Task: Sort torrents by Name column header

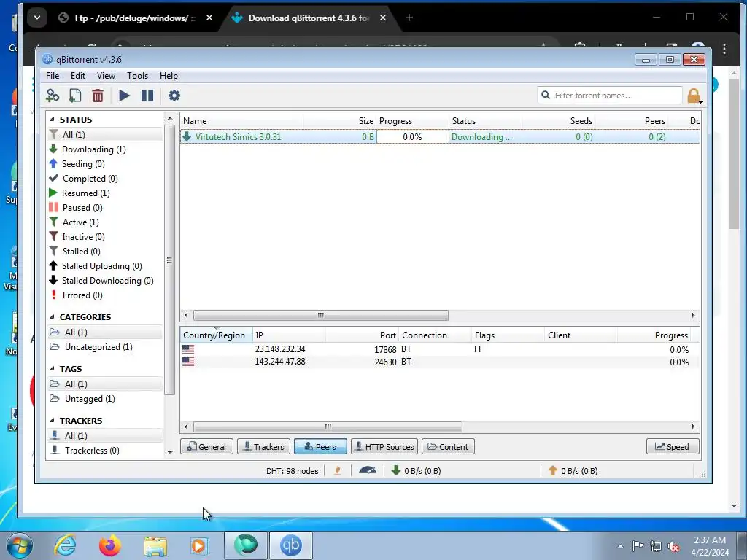Action: pos(241,121)
